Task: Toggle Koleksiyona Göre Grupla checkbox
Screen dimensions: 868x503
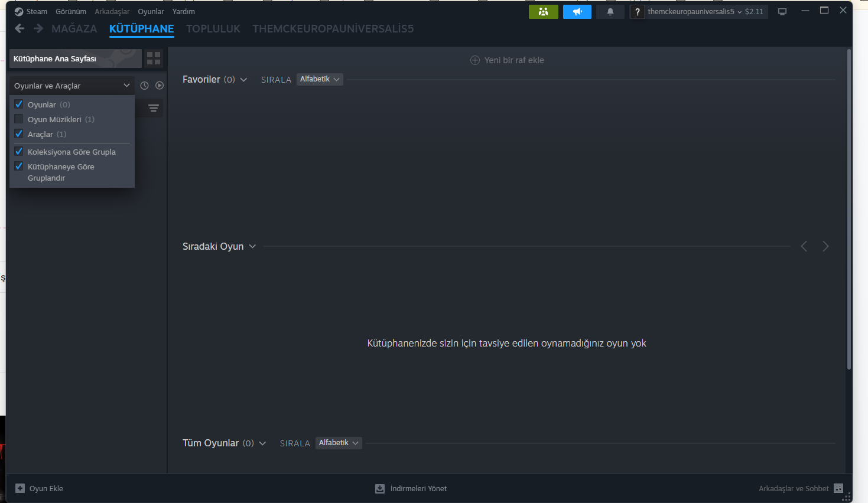Action: pyautogui.click(x=19, y=152)
